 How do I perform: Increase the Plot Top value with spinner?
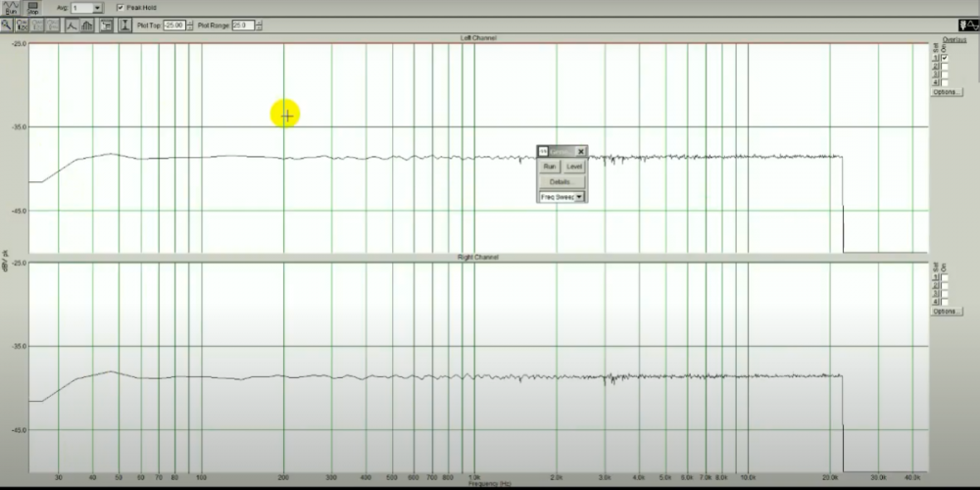tap(190, 23)
